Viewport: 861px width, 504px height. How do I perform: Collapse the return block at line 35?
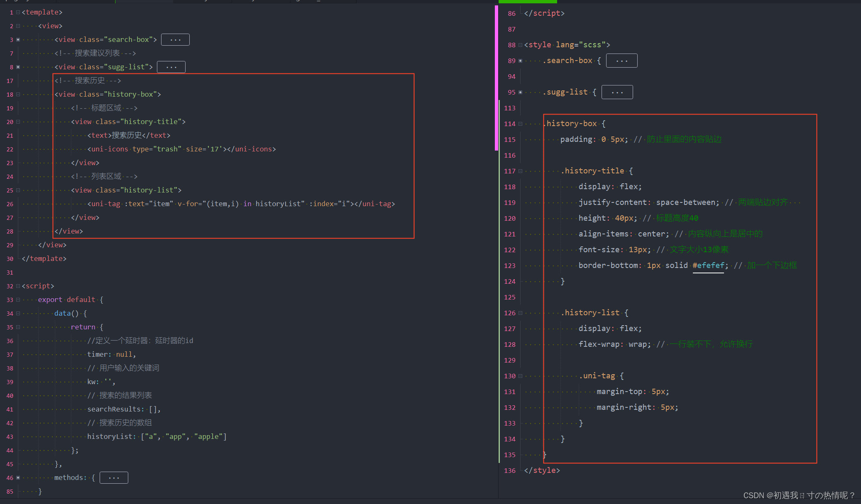18,327
